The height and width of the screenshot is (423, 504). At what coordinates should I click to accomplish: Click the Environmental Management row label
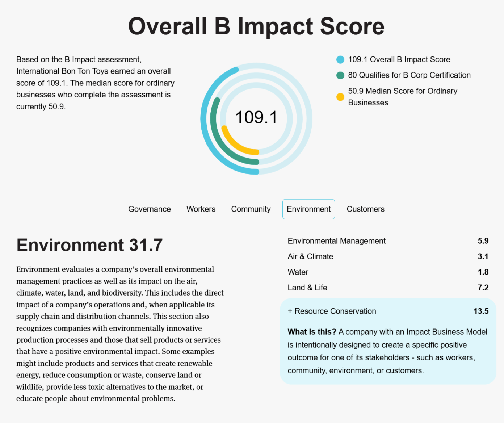337,241
